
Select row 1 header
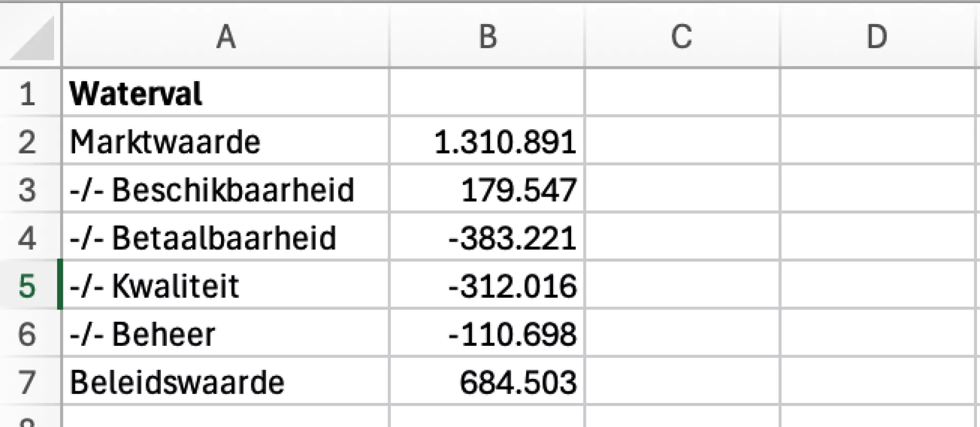[x=28, y=93]
